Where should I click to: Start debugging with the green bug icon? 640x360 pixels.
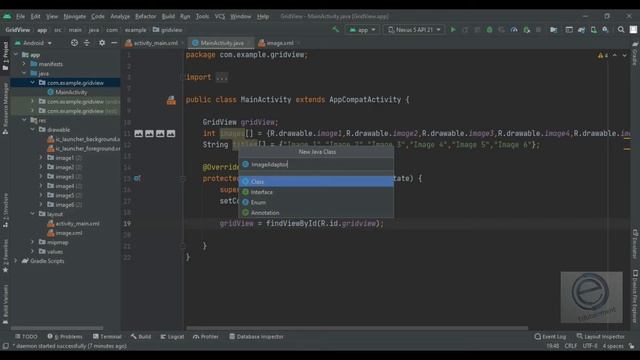489,30
